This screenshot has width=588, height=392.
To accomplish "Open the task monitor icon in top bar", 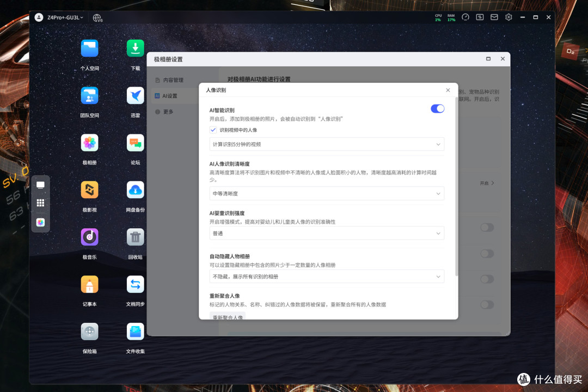I will pos(480,17).
